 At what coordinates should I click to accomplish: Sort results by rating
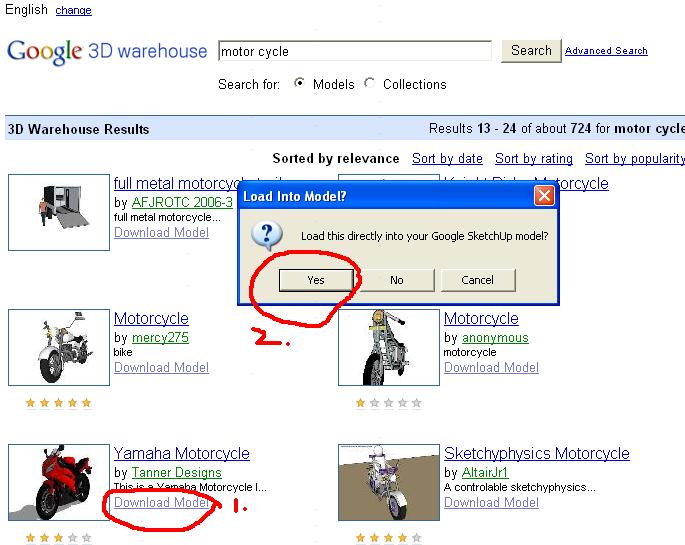point(534,159)
